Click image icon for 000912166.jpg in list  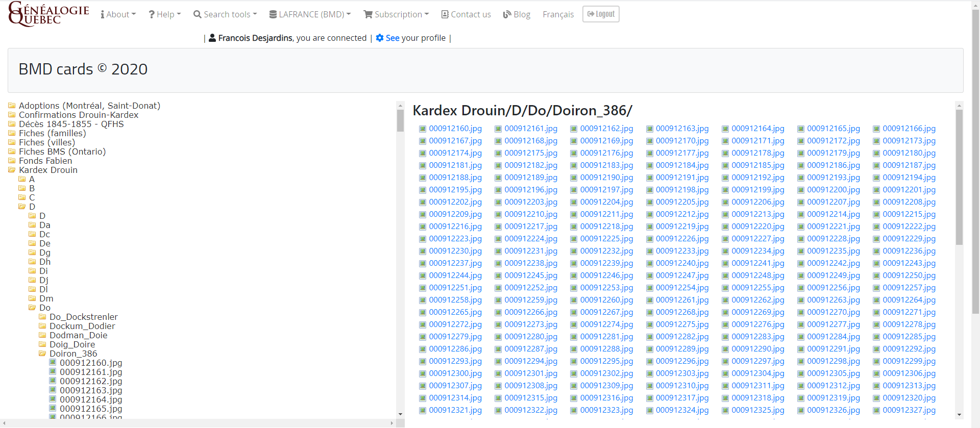[x=876, y=129]
